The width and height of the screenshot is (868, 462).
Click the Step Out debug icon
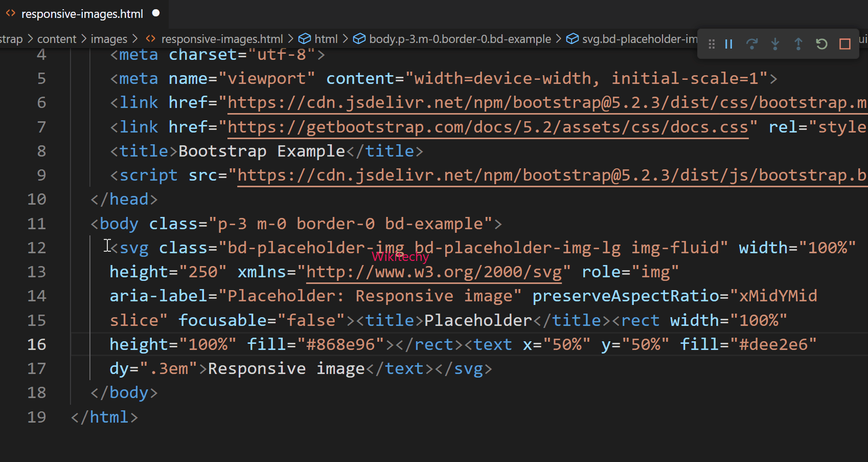pyautogui.click(x=798, y=44)
